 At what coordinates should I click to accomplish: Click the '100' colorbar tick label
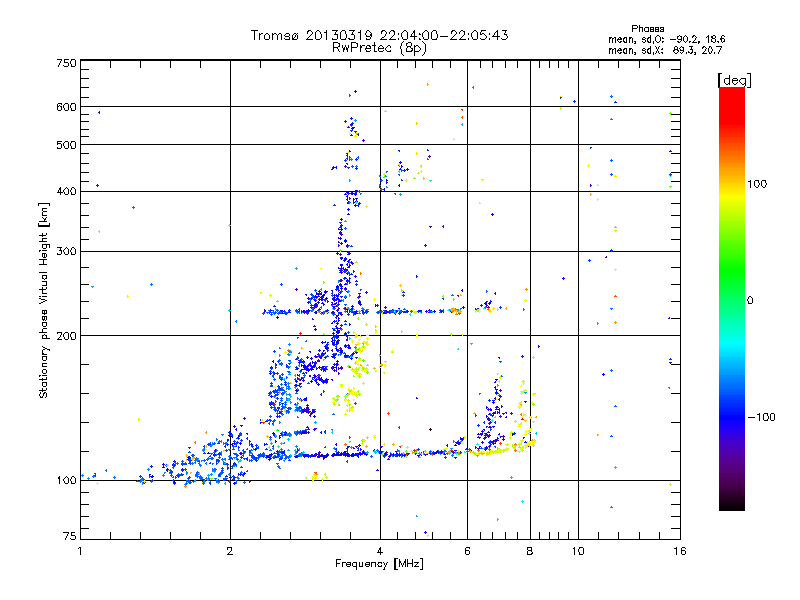point(757,184)
